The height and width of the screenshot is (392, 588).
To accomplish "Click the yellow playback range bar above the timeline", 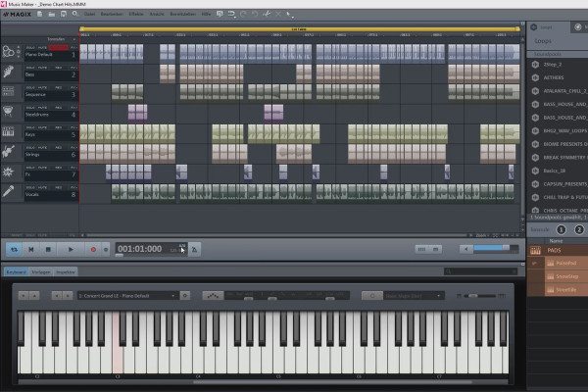I will click(299, 28).
